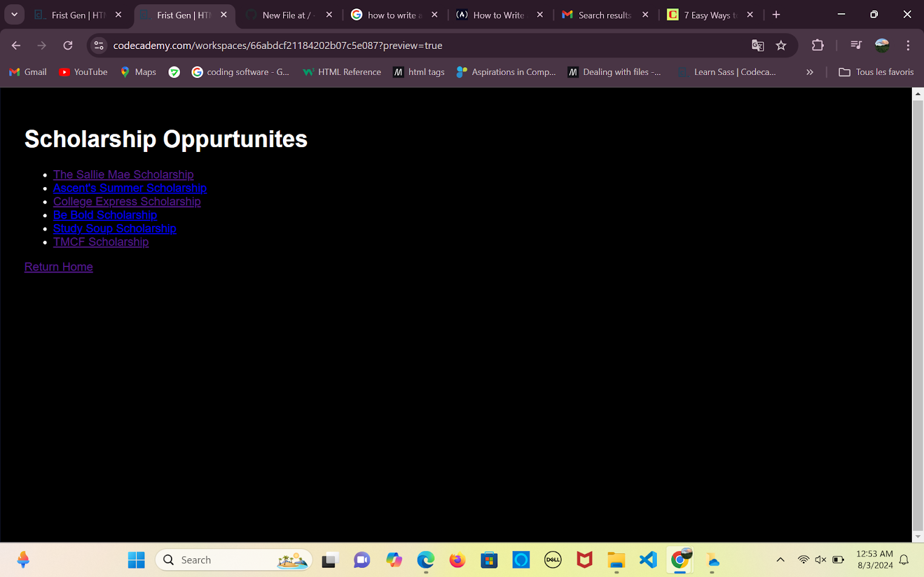The image size is (924, 577).
Task: Open the Wi-Fi network tray icon
Action: [x=803, y=560]
